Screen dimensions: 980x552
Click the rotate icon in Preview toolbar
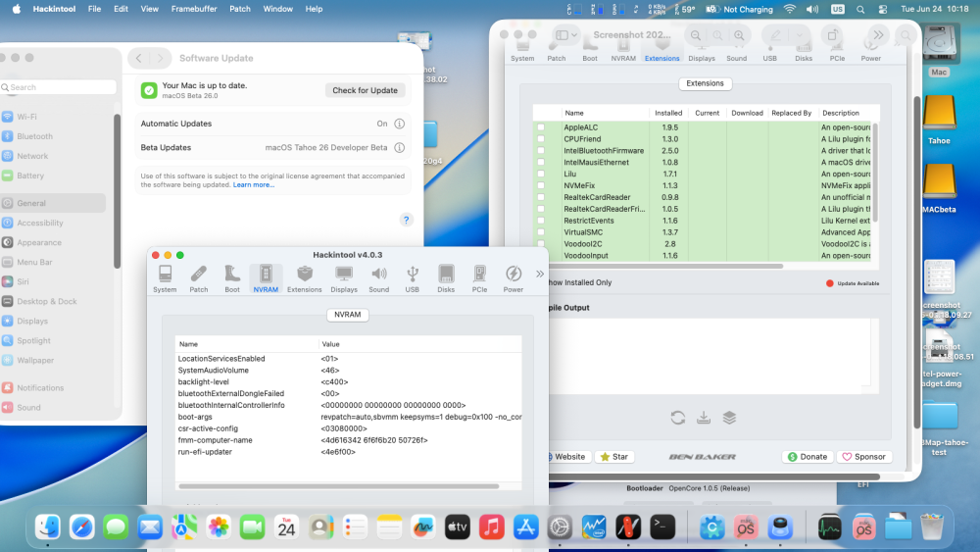click(x=832, y=35)
